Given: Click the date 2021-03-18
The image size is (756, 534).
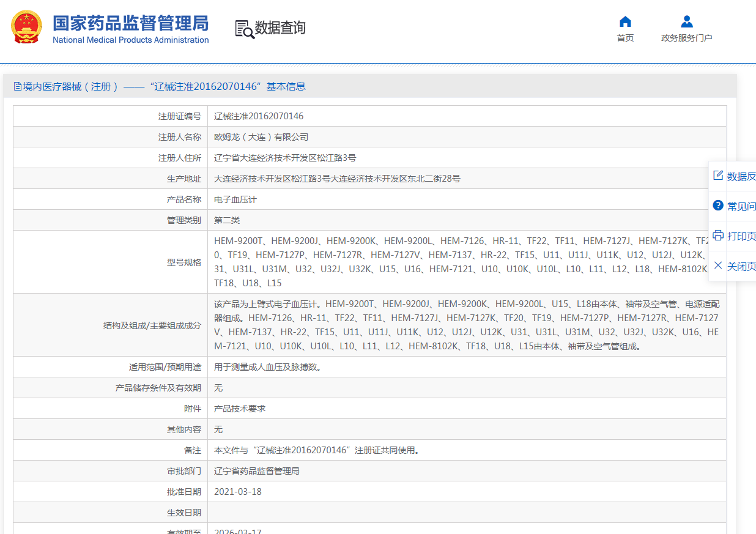Looking at the screenshot, I should 238,492.
